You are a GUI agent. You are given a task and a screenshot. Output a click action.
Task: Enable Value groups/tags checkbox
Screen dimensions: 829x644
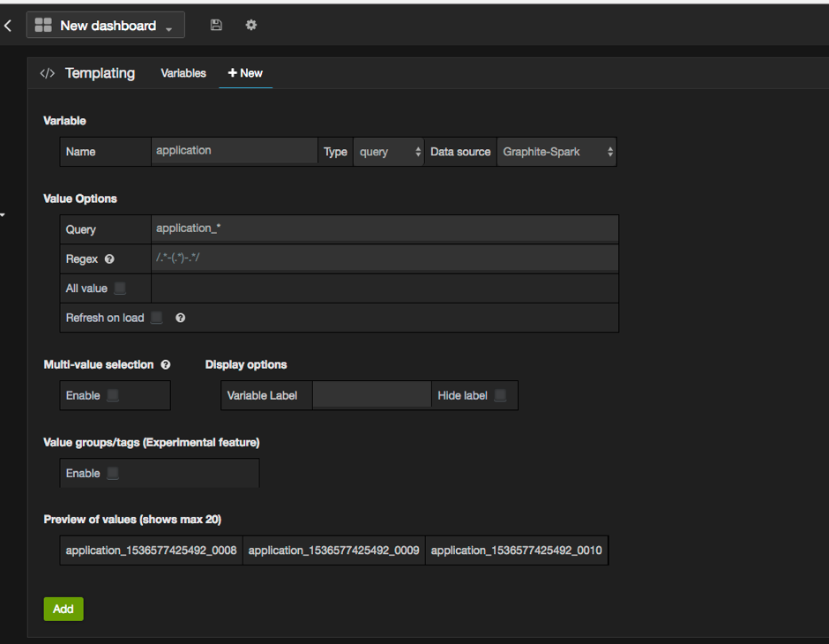pos(112,473)
